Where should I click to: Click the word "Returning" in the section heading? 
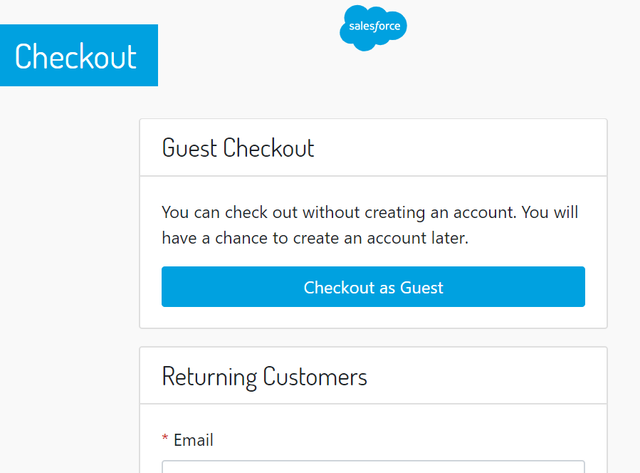209,377
